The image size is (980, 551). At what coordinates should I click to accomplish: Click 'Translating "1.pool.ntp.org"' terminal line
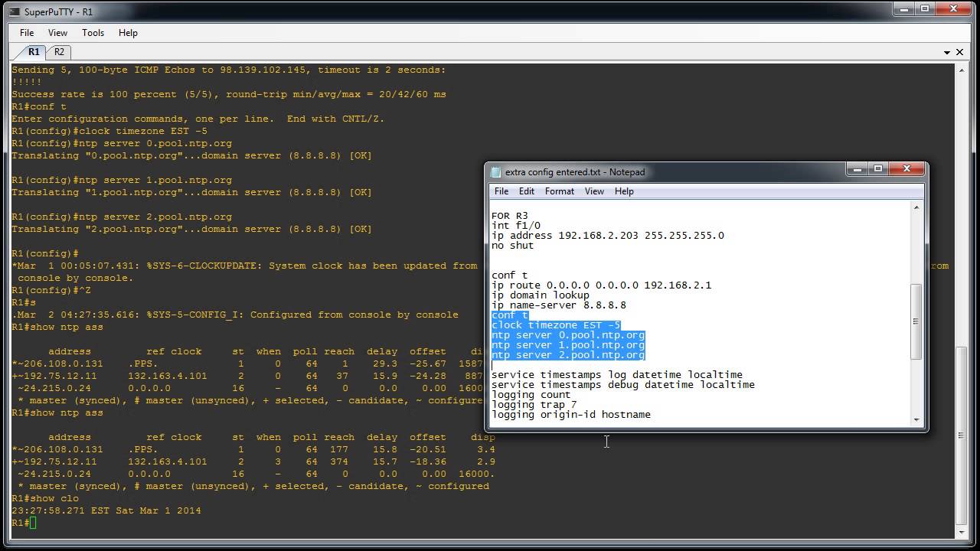[x=191, y=192]
